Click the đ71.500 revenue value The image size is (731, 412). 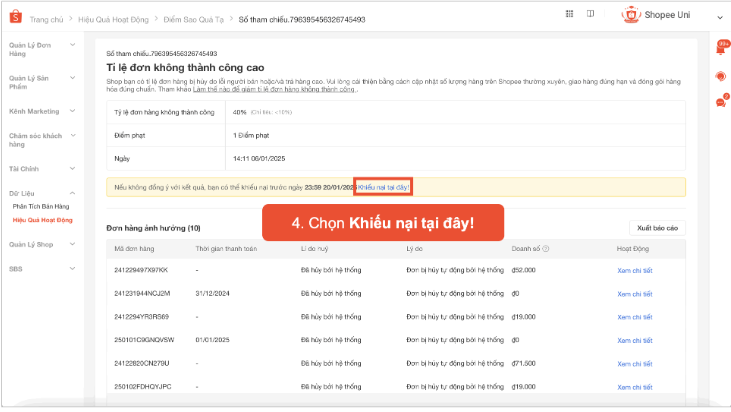pos(523,364)
